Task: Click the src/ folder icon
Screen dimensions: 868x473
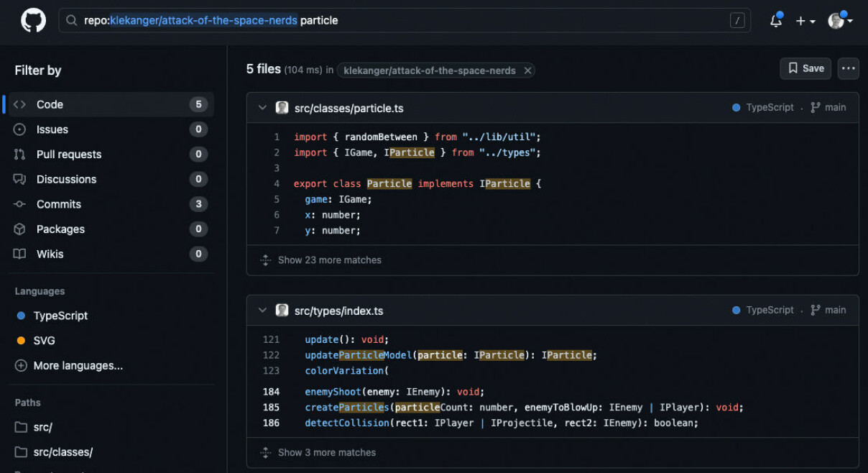Action: point(21,427)
